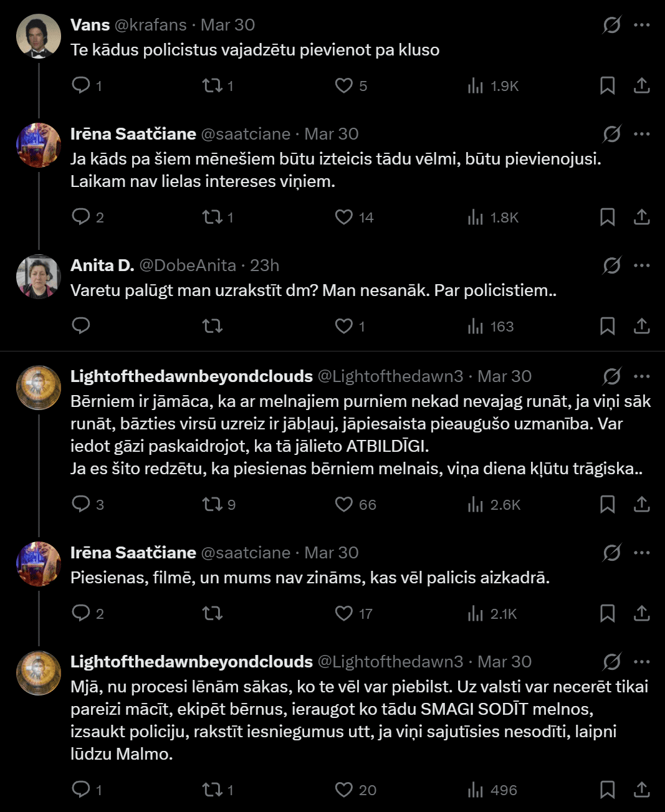Image resolution: width=665 pixels, height=812 pixels.
Task: Bookmark the tweet with 66 likes
Action: click(607, 504)
